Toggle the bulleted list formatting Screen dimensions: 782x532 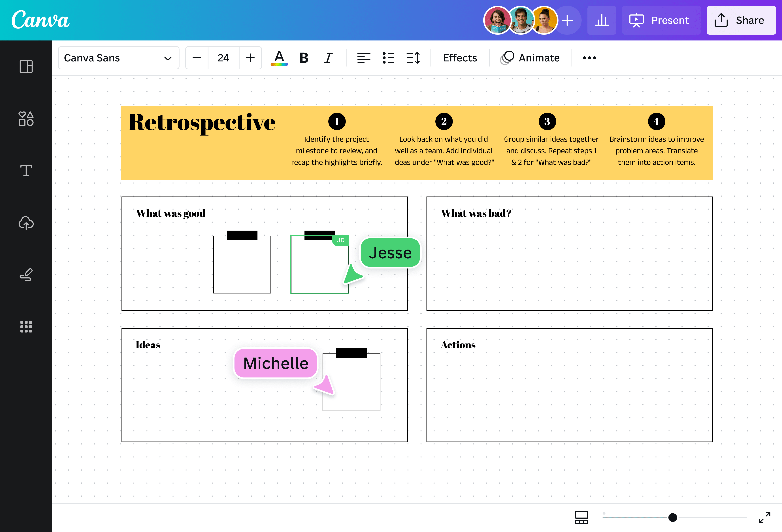[388, 57]
